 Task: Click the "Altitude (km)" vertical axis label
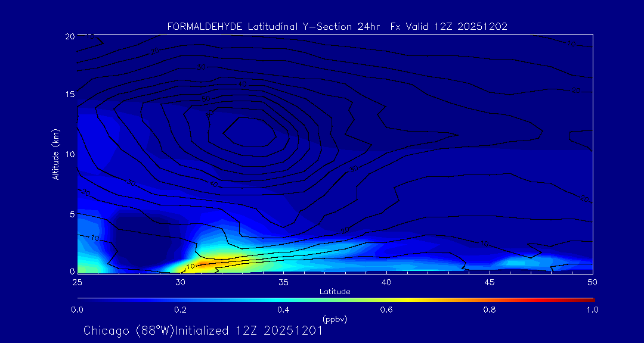click(55, 154)
